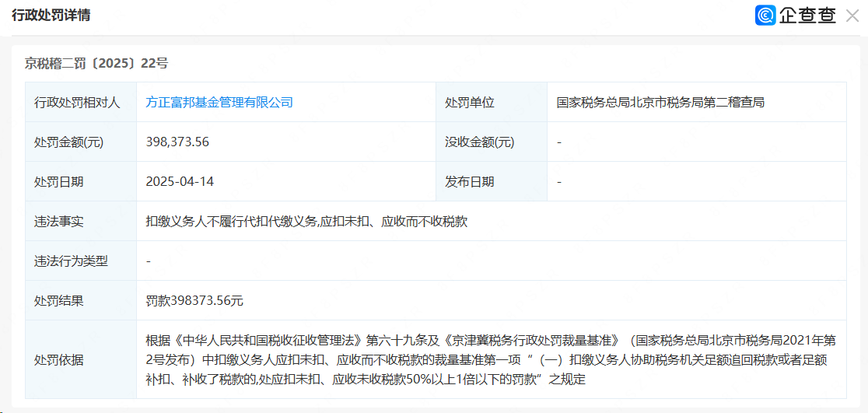
Task: Select 国家税务总局北京市税务局第二稽查局 text
Action: 661,103
